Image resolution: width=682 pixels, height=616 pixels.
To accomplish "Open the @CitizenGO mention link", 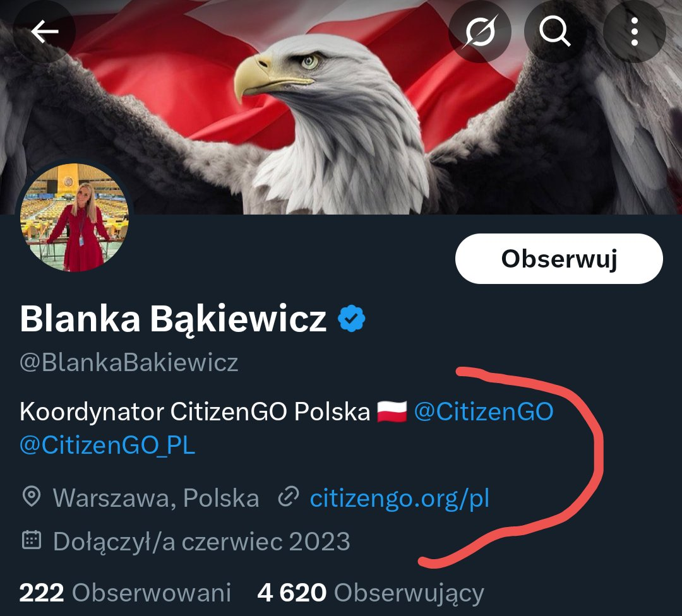I will (484, 412).
